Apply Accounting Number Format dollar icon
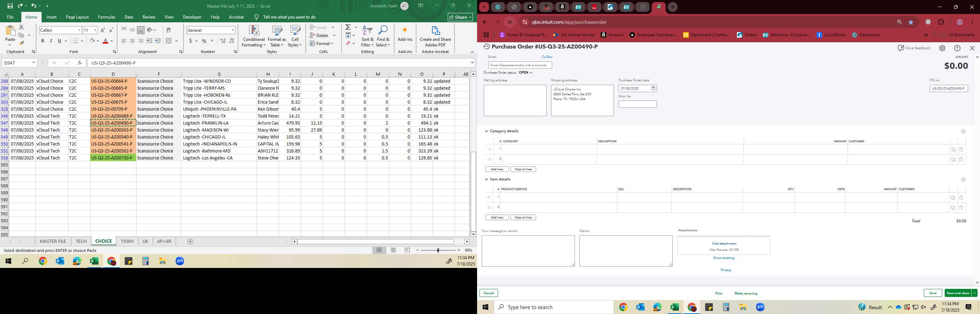This screenshot has width=980, height=314. (191, 41)
